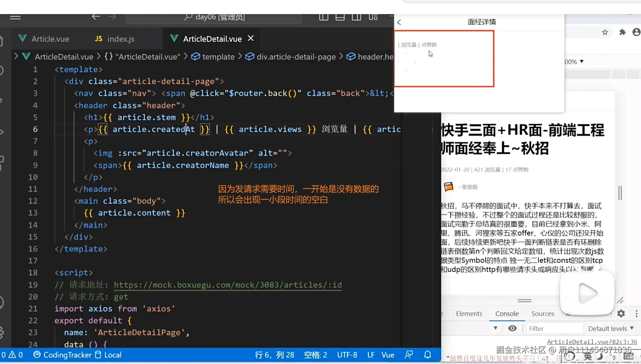Click ArticleDetail.vue file in the breadcrumb
Image resolution: width=641 pixels, height=364 pixels.
tap(64, 57)
